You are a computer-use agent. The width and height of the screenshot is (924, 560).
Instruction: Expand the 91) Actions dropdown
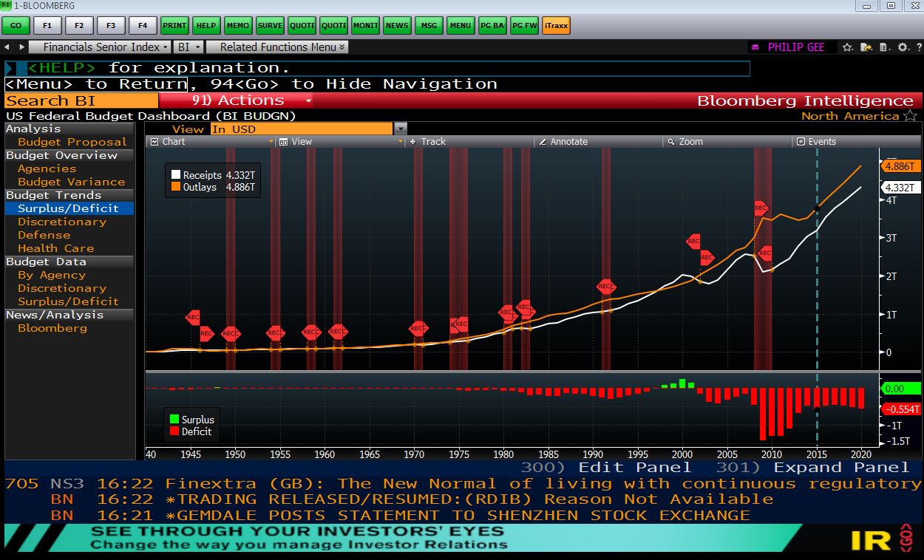251,100
